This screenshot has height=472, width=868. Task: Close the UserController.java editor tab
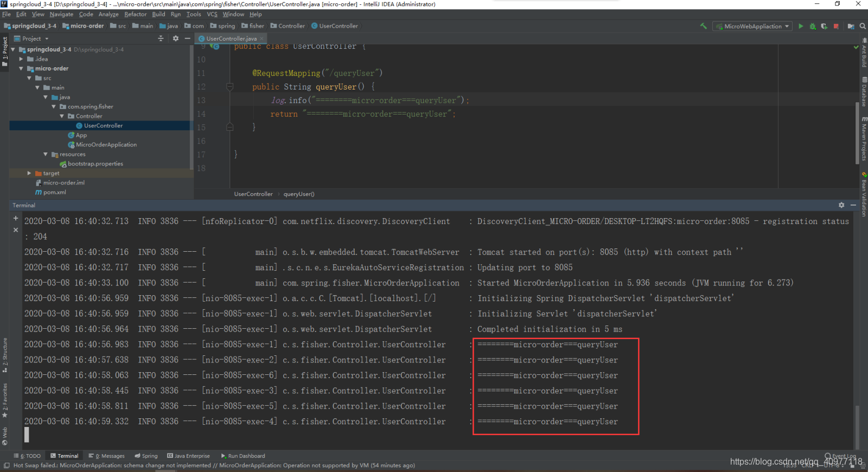pyautogui.click(x=261, y=39)
